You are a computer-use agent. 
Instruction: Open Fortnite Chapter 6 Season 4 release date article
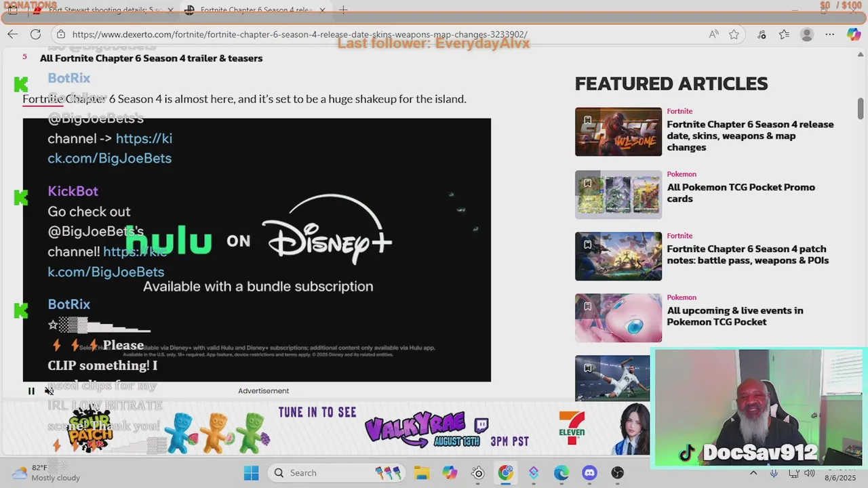point(750,136)
